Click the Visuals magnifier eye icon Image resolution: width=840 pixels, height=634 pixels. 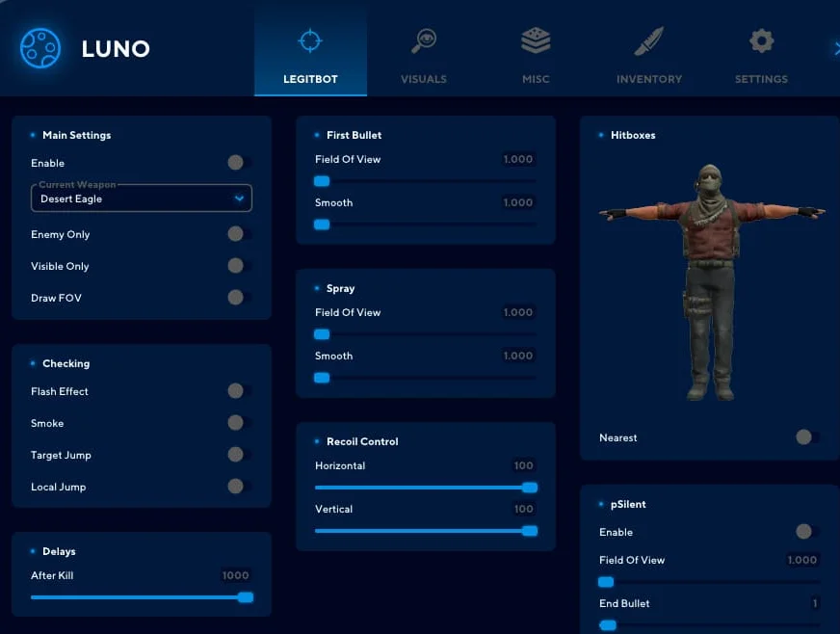[424, 40]
